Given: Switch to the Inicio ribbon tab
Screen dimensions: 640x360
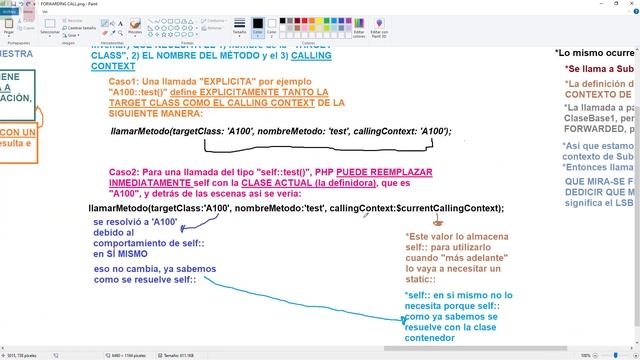Looking at the screenshot, I should point(28,11).
